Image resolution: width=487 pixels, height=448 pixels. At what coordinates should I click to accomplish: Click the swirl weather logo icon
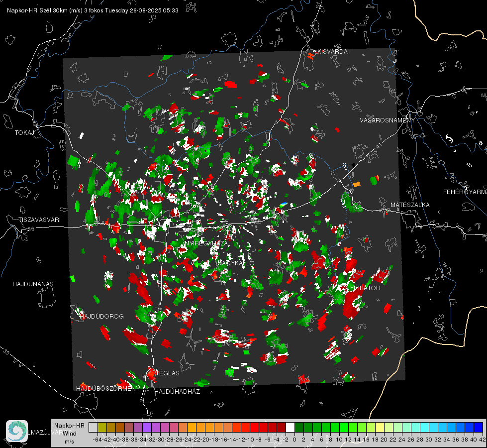(17, 431)
